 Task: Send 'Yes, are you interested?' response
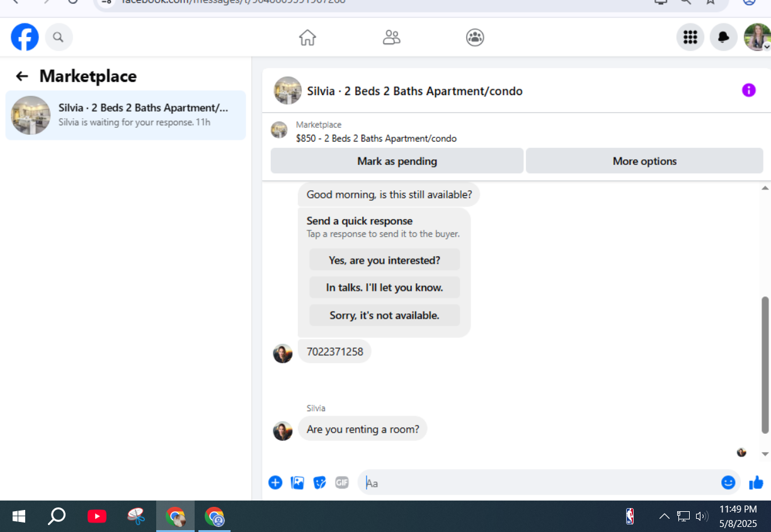pyautogui.click(x=384, y=260)
